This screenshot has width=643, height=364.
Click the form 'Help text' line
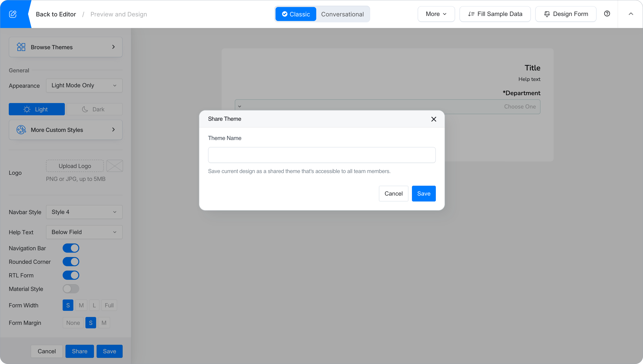(x=529, y=79)
